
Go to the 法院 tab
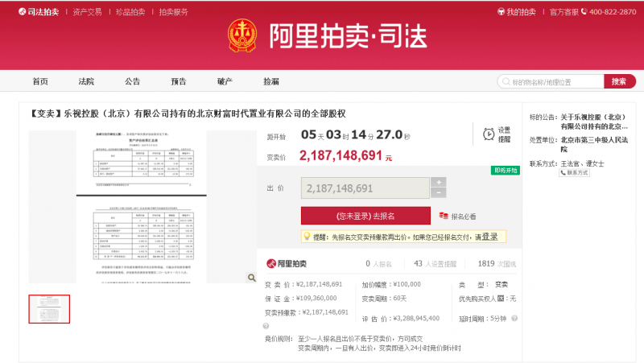[86, 81]
